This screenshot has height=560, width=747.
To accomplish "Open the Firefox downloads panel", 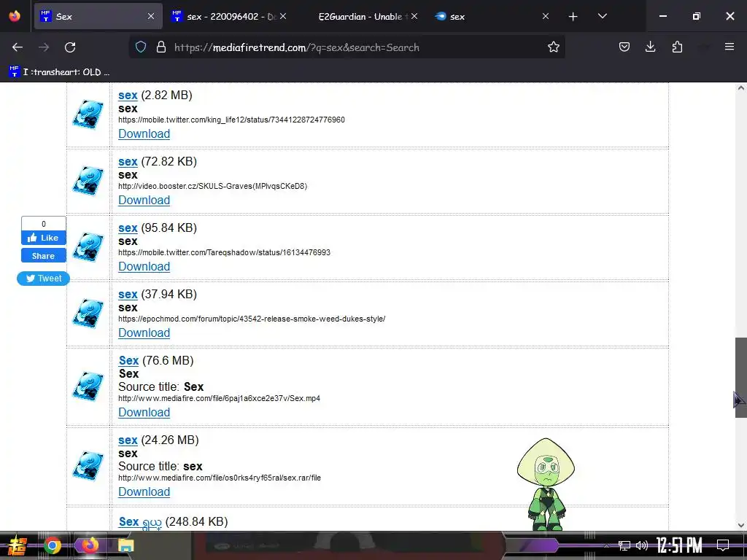I will pos(650,47).
